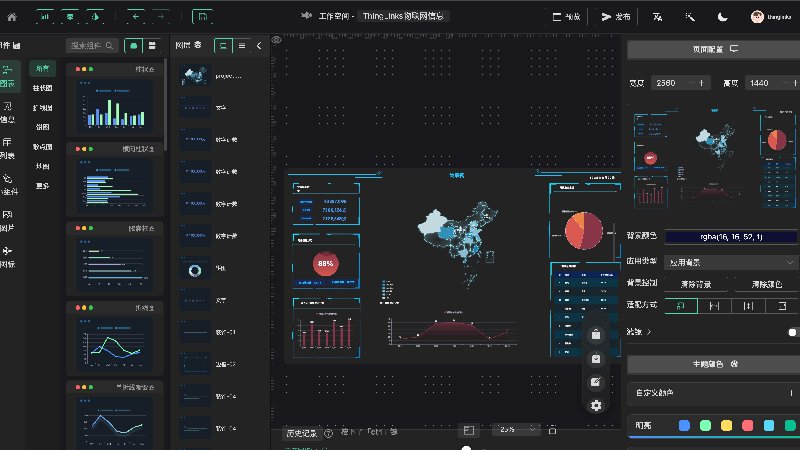Choose the 饼图 pie chart sub-category
Screen dimensions: 800x450
click(42, 127)
